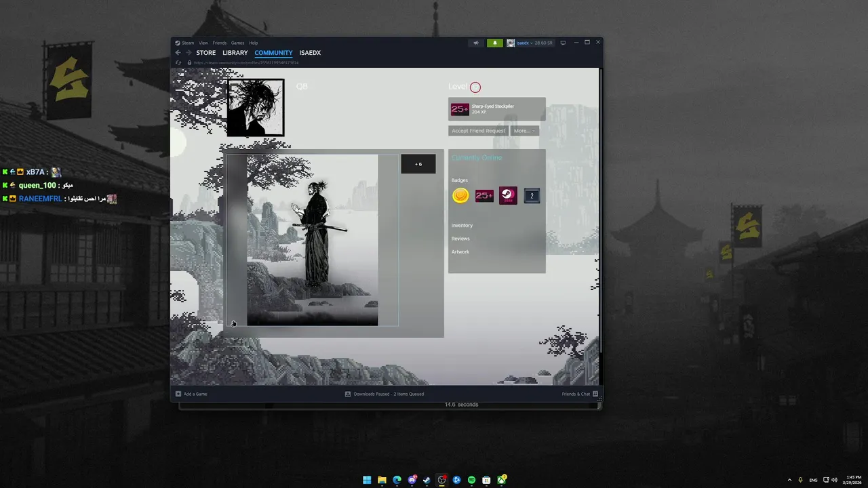868x488 pixels.
Task: Open the View menu
Action: click(203, 43)
